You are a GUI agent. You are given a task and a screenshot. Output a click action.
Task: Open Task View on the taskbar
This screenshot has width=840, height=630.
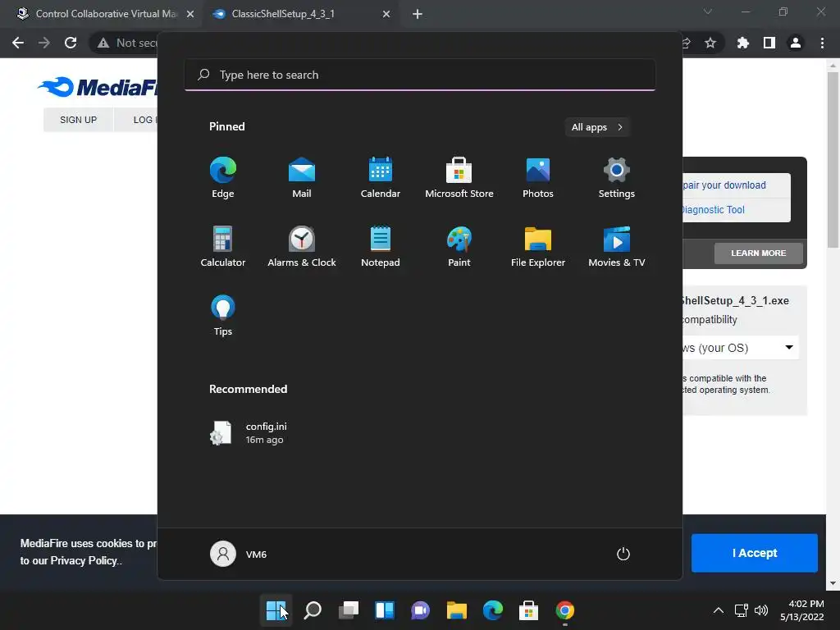(x=348, y=610)
